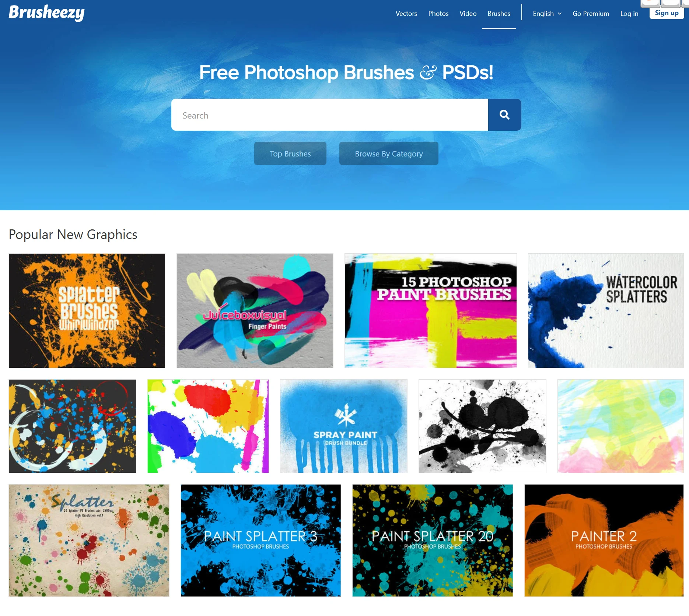The width and height of the screenshot is (689, 616).
Task: Open the orange Splatter Brushes thumbnail
Action: click(87, 311)
